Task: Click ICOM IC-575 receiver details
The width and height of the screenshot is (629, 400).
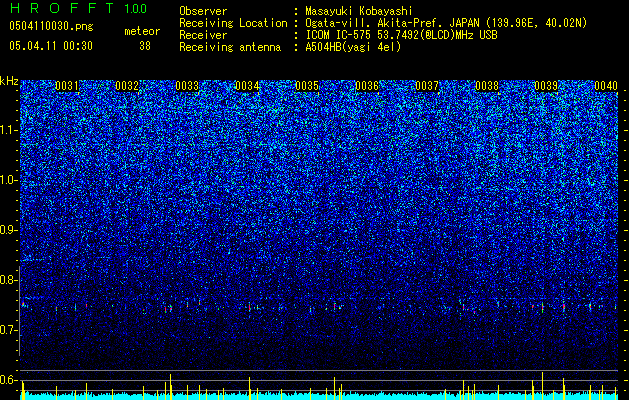Action: pos(401,35)
